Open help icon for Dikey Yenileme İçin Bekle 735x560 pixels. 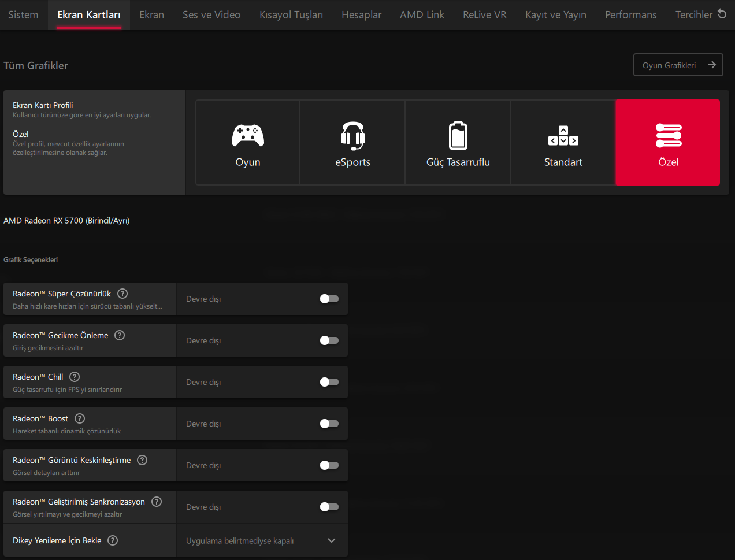click(x=113, y=540)
